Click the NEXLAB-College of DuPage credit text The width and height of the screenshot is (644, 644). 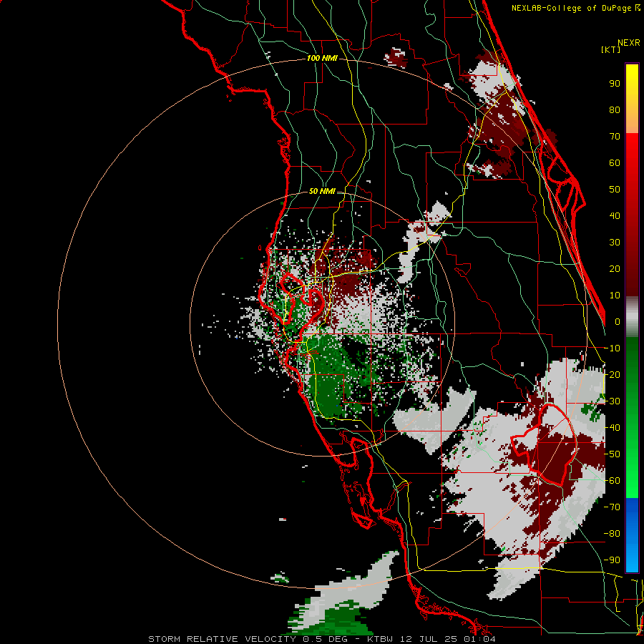point(572,8)
